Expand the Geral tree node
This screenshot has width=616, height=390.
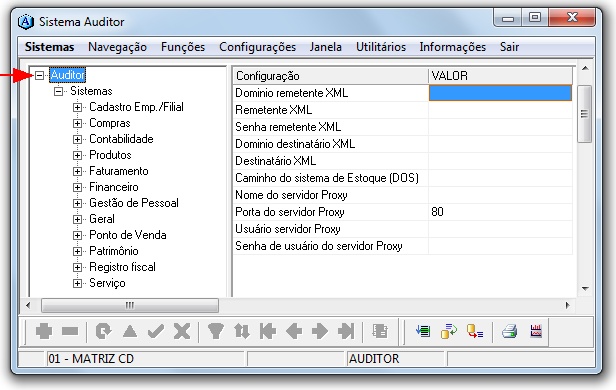(x=77, y=219)
